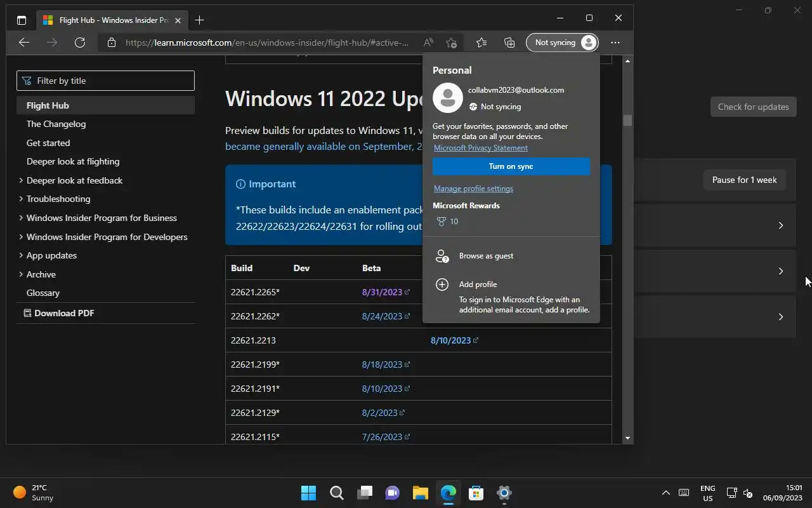Screen dimensions: 812x508
Task: Open Edge tab actions menu icon
Action: point(21,20)
